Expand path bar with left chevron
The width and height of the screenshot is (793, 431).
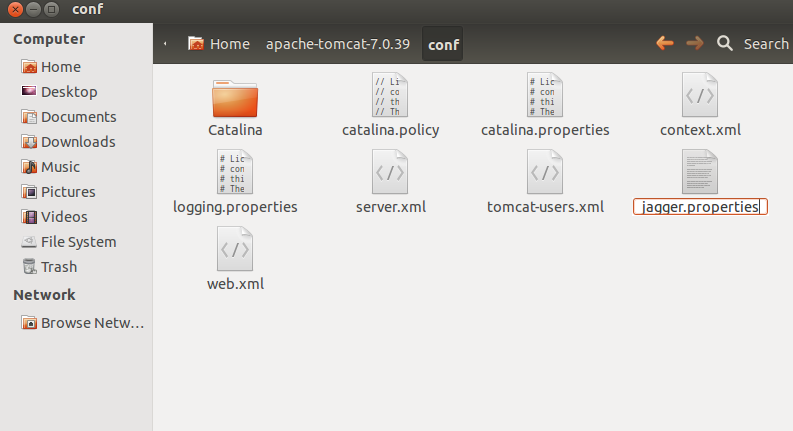165,44
